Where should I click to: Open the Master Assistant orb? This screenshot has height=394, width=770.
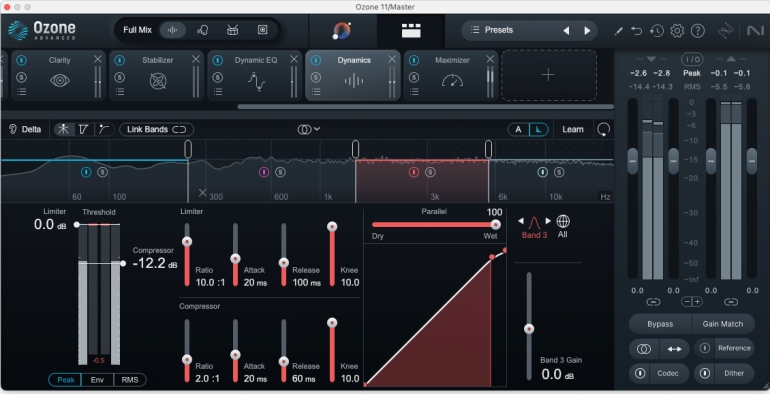pos(342,30)
